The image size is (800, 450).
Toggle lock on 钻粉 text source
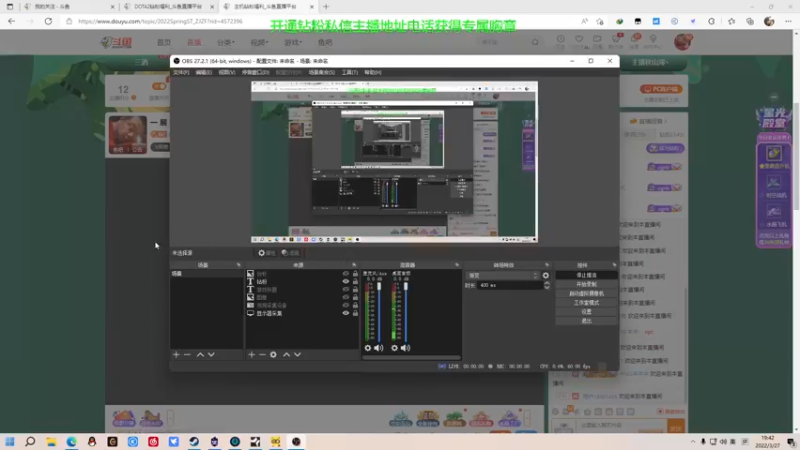tap(355, 282)
